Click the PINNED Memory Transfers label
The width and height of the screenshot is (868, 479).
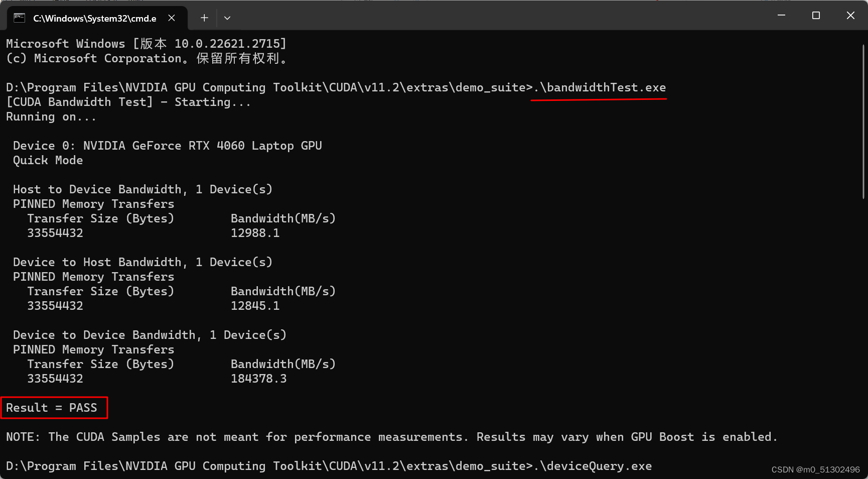pos(93,203)
